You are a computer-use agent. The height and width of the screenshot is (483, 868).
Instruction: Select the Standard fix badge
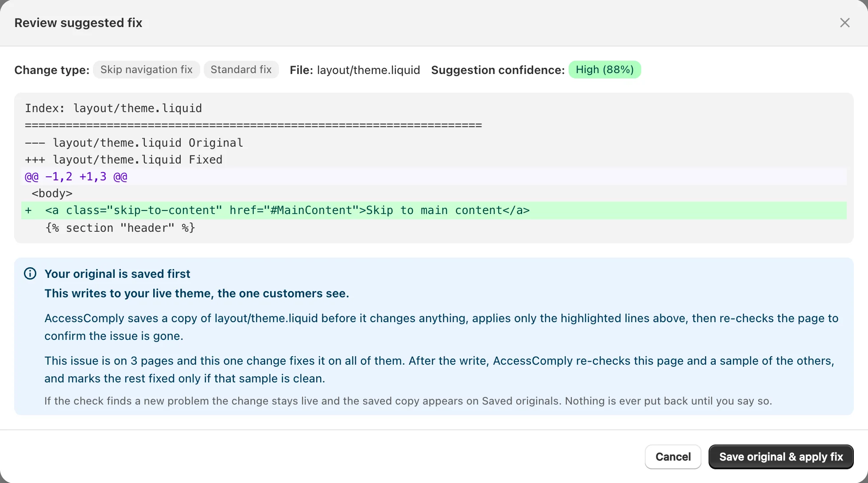tap(241, 70)
